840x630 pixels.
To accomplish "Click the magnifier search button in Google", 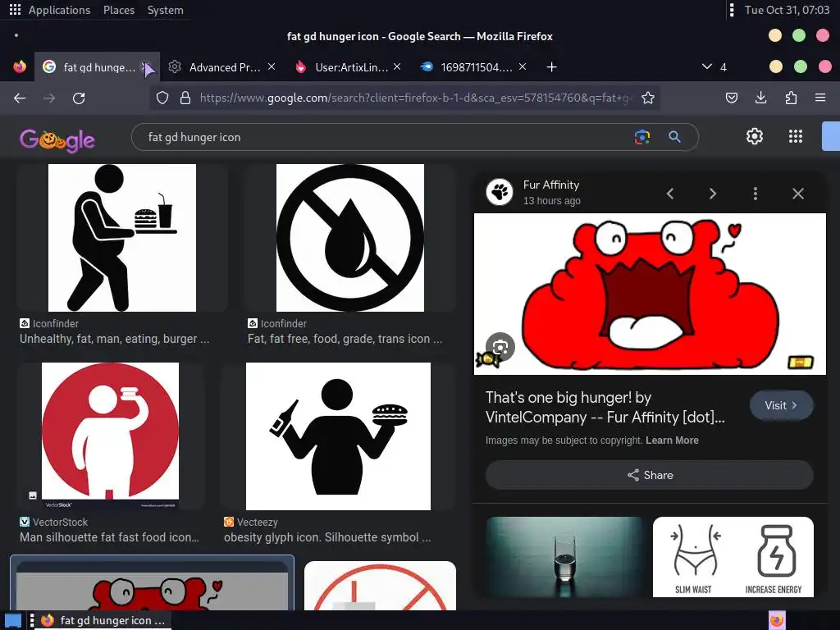I will click(x=674, y=137).
